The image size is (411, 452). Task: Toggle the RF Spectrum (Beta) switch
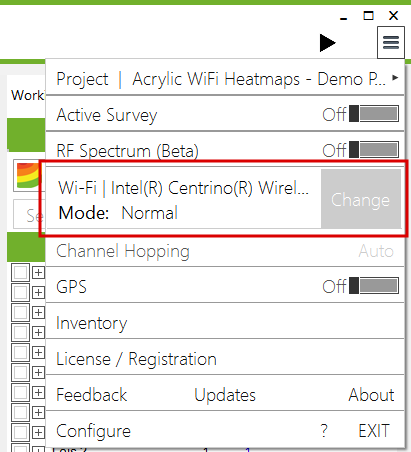click(374, 150)
